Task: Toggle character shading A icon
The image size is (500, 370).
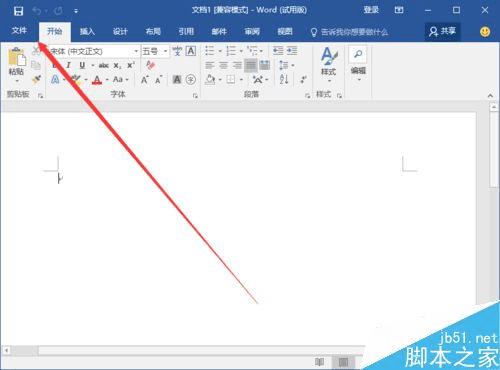Action: (177, 80)
